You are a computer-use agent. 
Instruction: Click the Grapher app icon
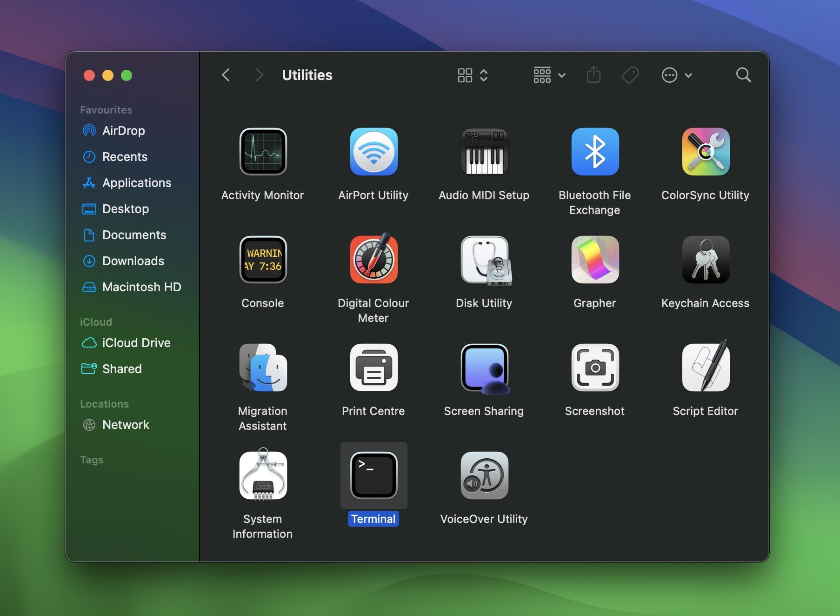click(595, 260)
